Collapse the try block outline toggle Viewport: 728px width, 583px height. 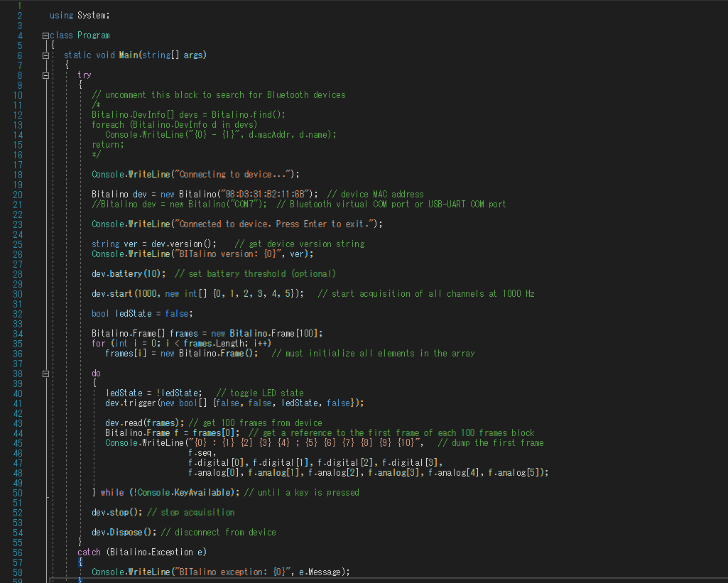45,76
